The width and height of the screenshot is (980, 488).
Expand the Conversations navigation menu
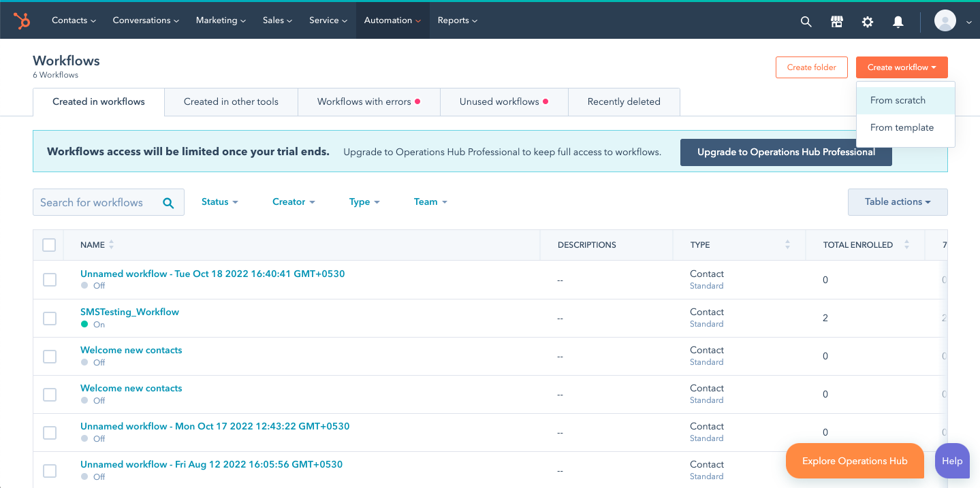[x=146, y=20]
